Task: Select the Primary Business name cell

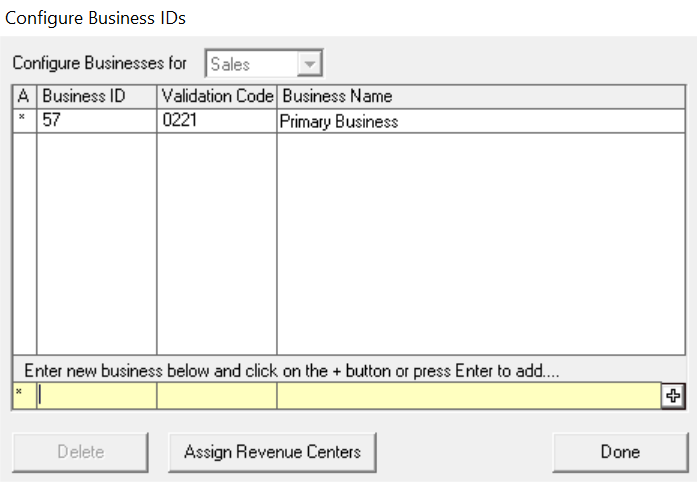Action: (x=481, y=121)
